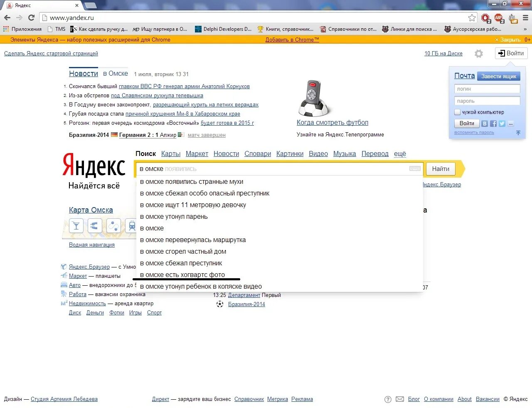
Task: Open the Словари tab above the search
Action: click(258, 154)
